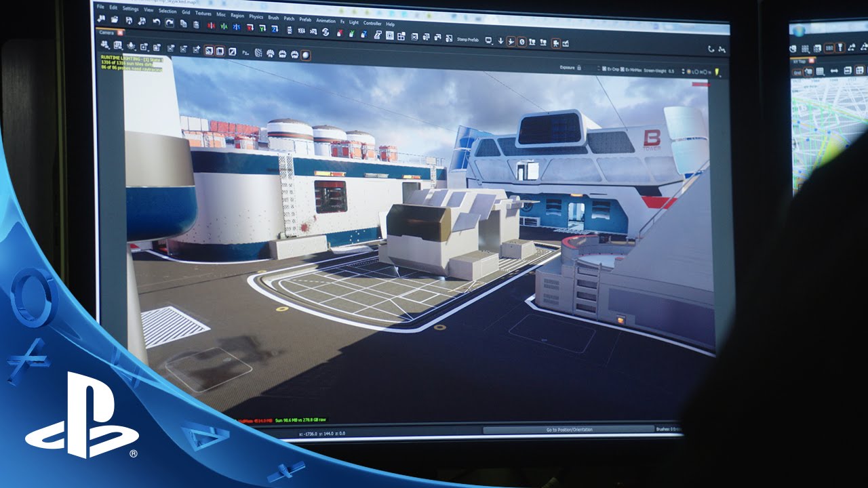Toggle the Exposure lock icon
This screenshot has height=488, width=868.
[x=580, y=68]
